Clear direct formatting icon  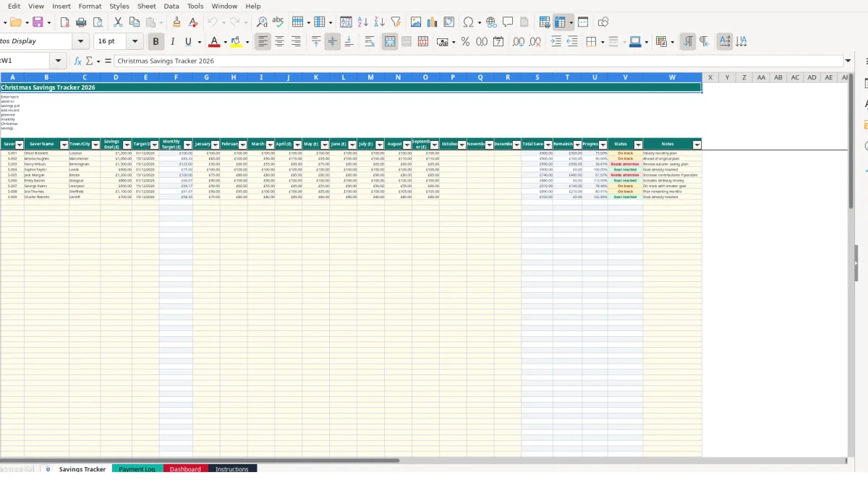193,22
